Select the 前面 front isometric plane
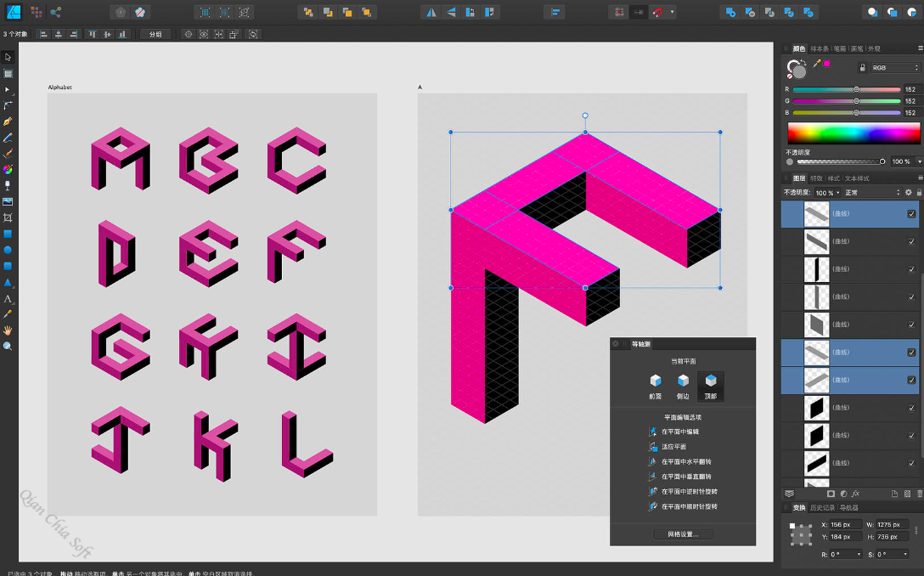This screenshot has width=924, height=576. click(x=656, y=387)
